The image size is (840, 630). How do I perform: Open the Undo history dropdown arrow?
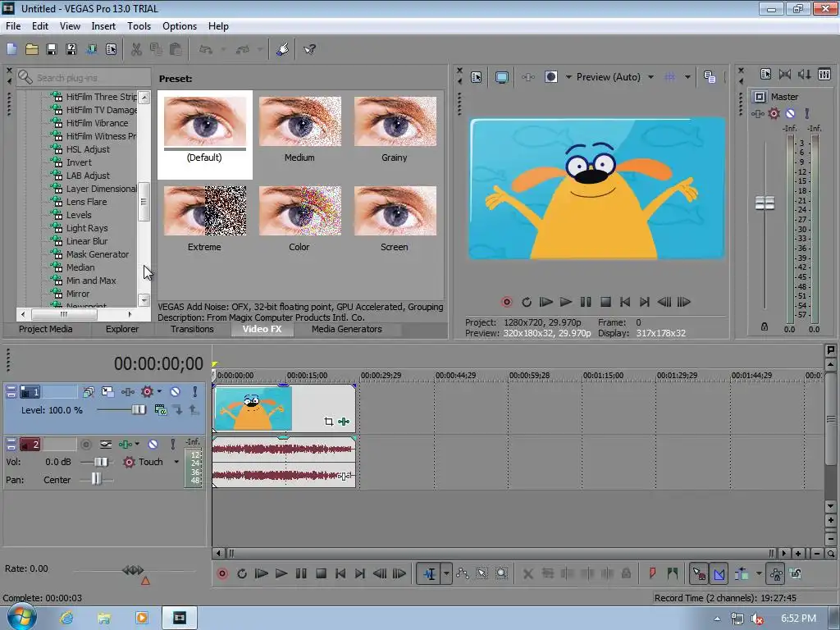223,49
